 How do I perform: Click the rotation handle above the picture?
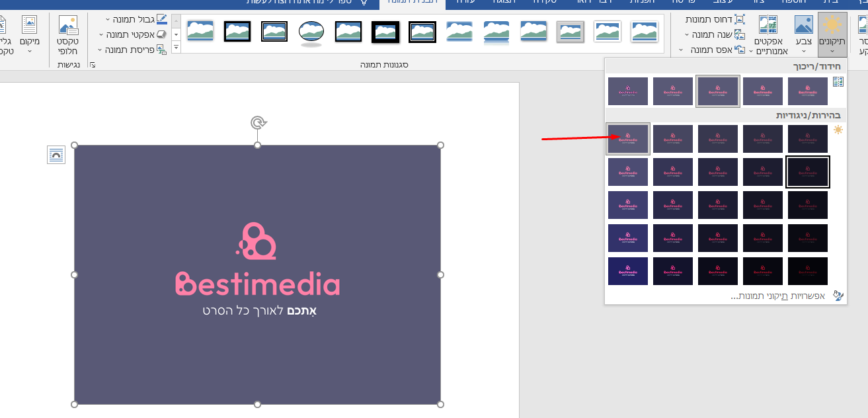(x=258, y=122)
